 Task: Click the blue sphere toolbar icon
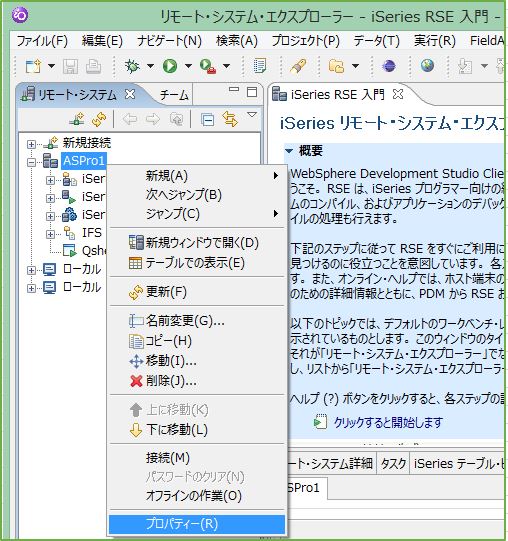[x=389, y=66]
